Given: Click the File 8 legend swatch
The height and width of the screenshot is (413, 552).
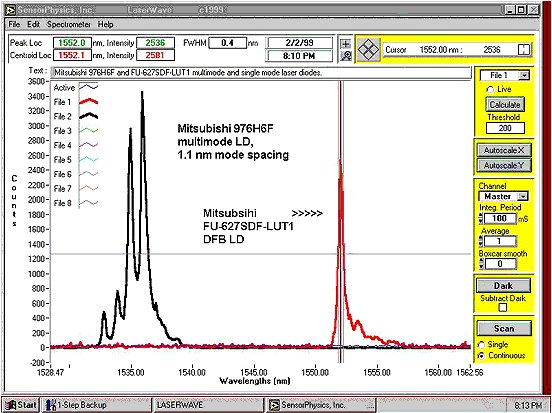Looking at the screenshot, I should pyautogui.click(x=88, y=203).
